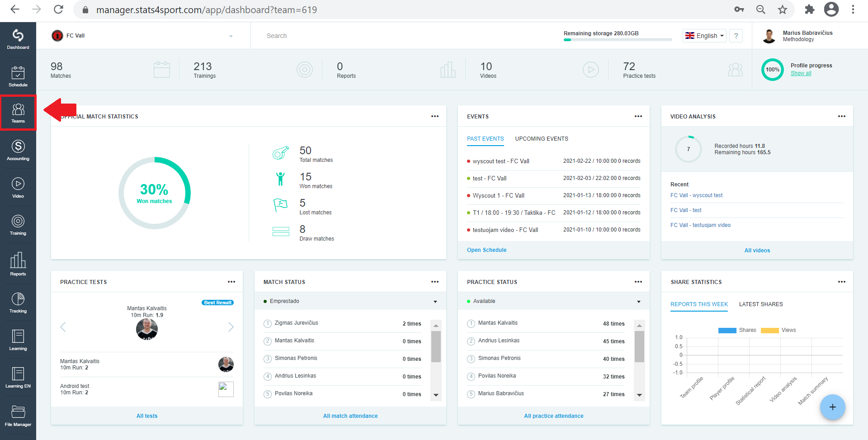Open the English language dropdown
Image resolution: width=868 pixels, height=440 pixels.
click(x=704, y=36)
